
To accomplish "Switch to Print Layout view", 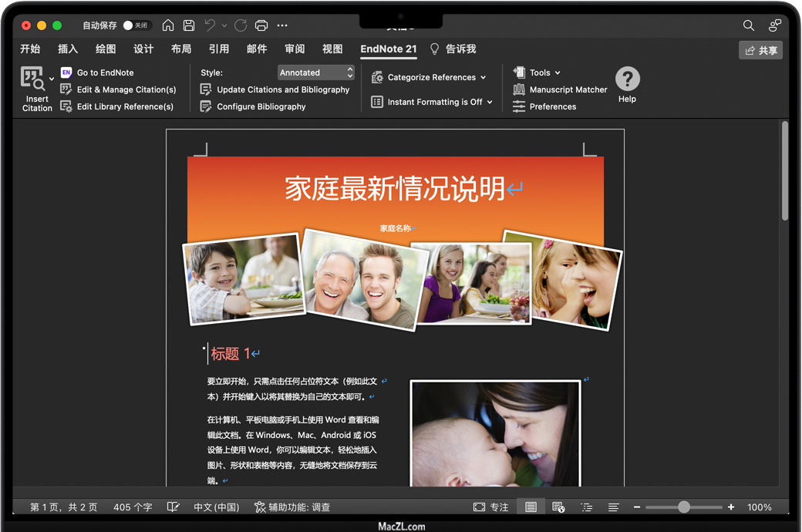I will pos(531,507).
